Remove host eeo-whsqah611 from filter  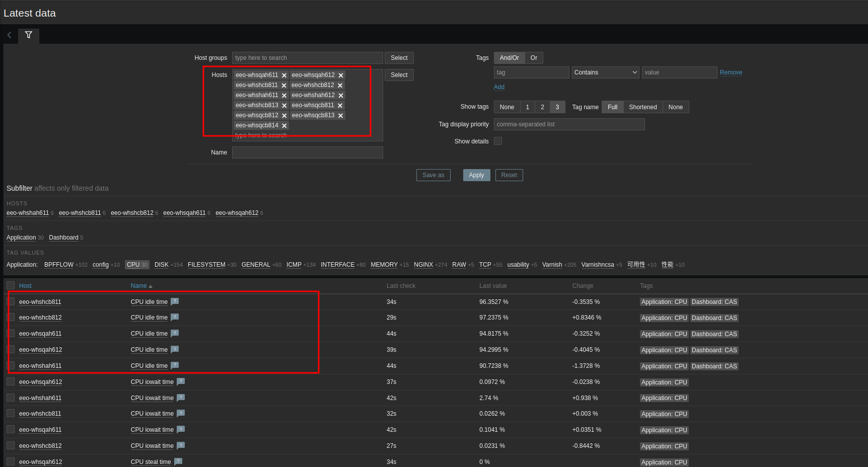[x=284, y=75]
